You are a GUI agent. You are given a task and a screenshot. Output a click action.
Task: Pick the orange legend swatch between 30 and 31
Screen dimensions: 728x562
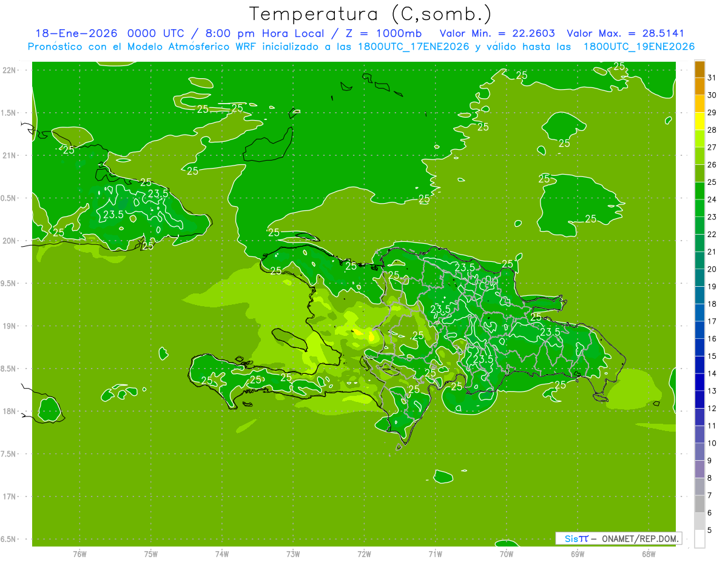700,87
